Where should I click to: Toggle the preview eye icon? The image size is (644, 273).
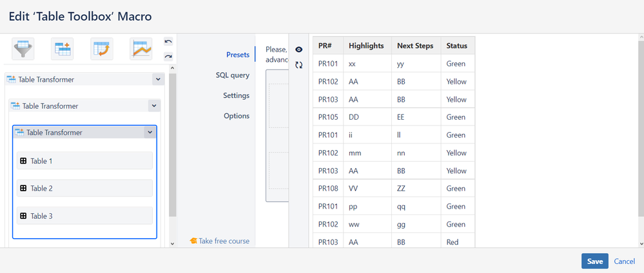[299, 50]
